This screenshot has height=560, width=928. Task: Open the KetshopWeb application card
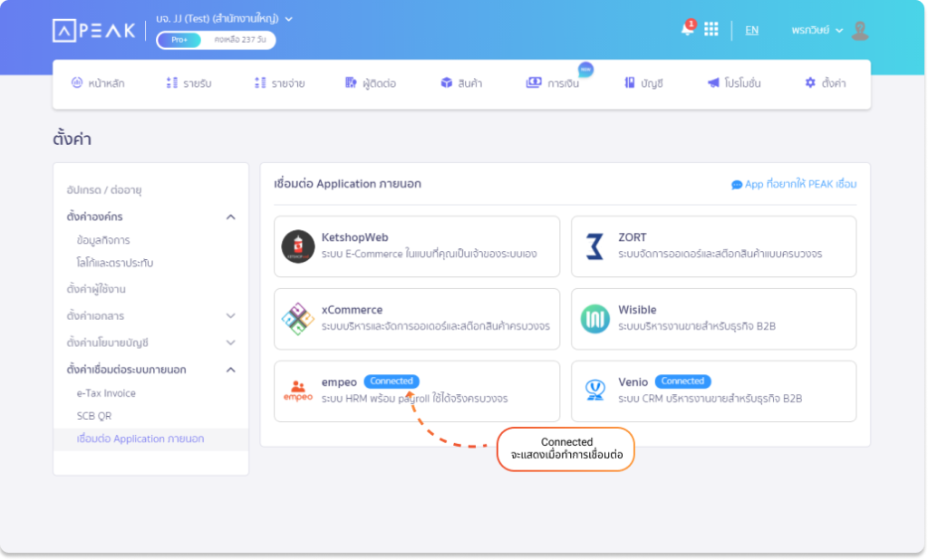click(x=417, y=246)
